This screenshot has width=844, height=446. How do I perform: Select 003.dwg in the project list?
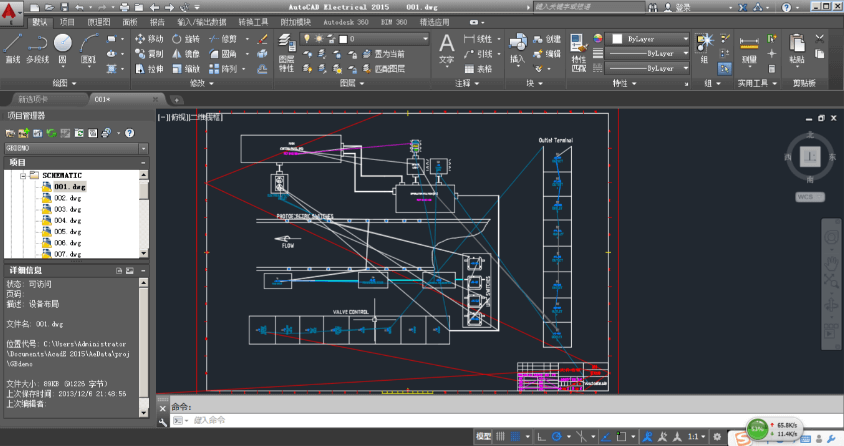coord(67,209)
